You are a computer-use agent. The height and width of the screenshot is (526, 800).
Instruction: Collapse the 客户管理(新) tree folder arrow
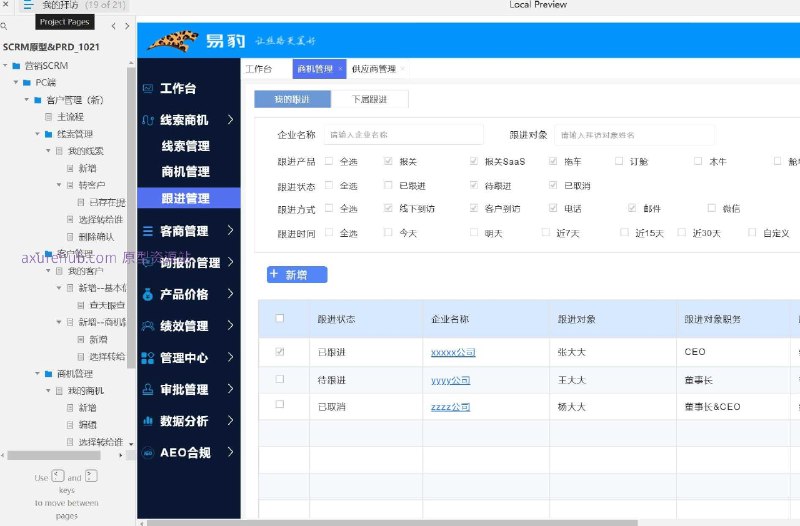[27, 99]
